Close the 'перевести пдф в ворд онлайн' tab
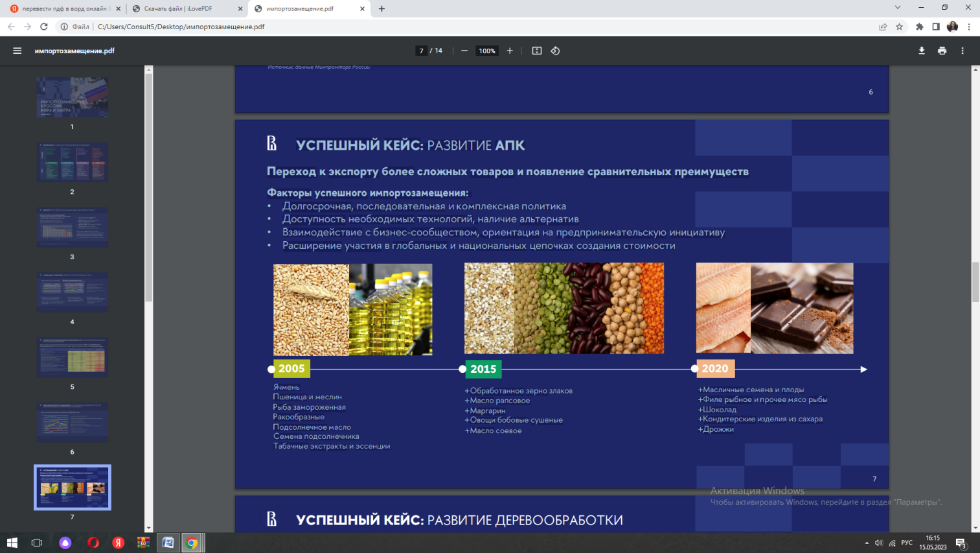980x553 pixels. tap(119, 8)
